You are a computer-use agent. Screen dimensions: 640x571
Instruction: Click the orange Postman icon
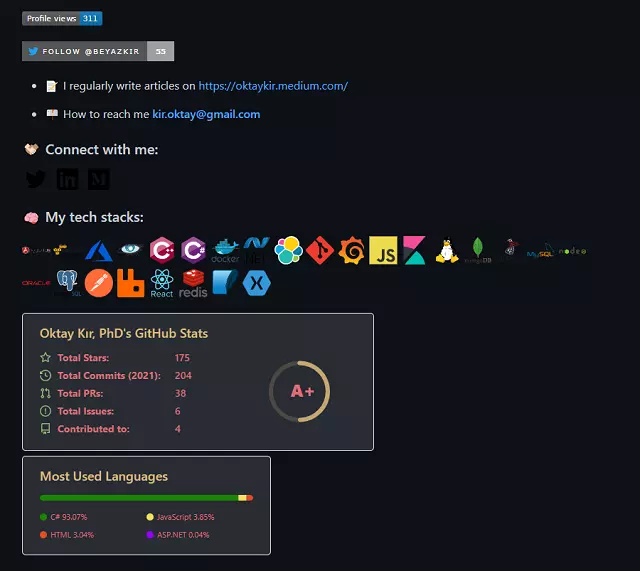pos(99,283)
